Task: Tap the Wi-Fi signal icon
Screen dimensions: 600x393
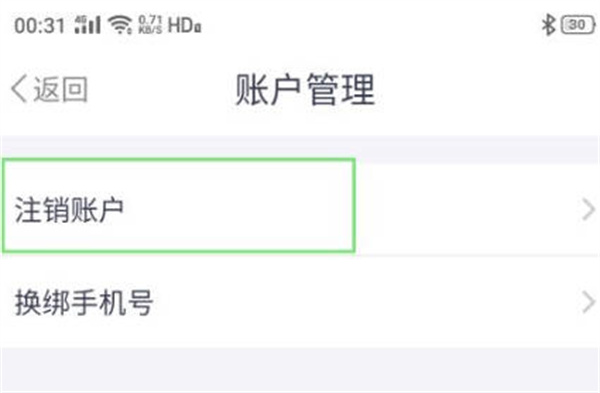Action: (120, 25)
